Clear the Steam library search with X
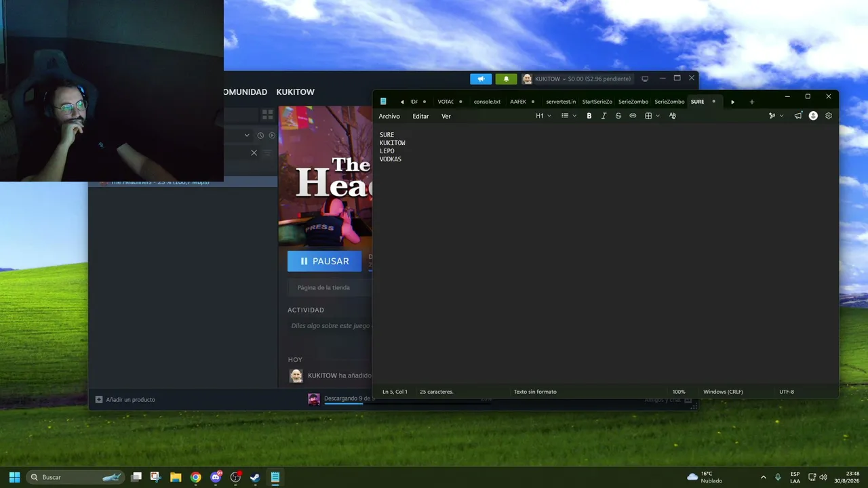868x488 pixels. coord(254,152)
